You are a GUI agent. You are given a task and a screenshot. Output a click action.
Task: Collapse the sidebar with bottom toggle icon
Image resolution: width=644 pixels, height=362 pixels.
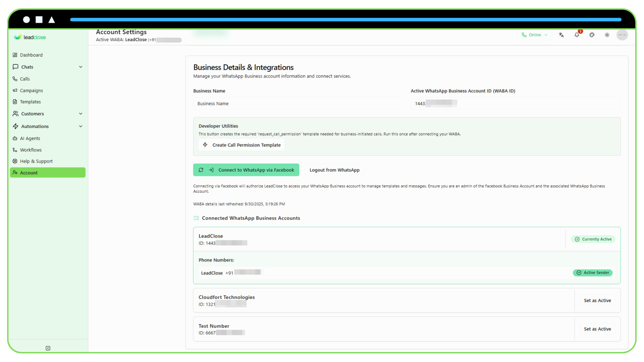[48, 348]
